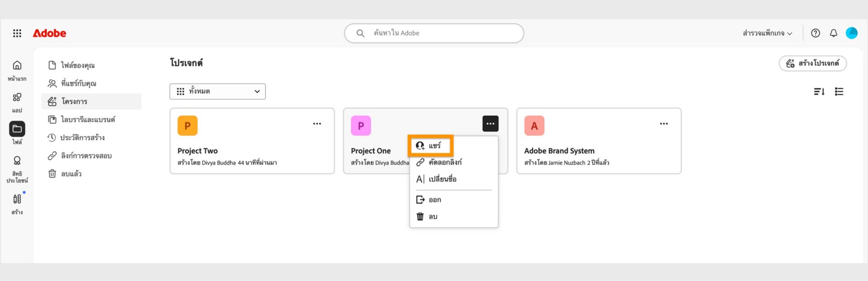Click the Home icon in the left rail
868x281 pixels.
click(x=17, y=65)
